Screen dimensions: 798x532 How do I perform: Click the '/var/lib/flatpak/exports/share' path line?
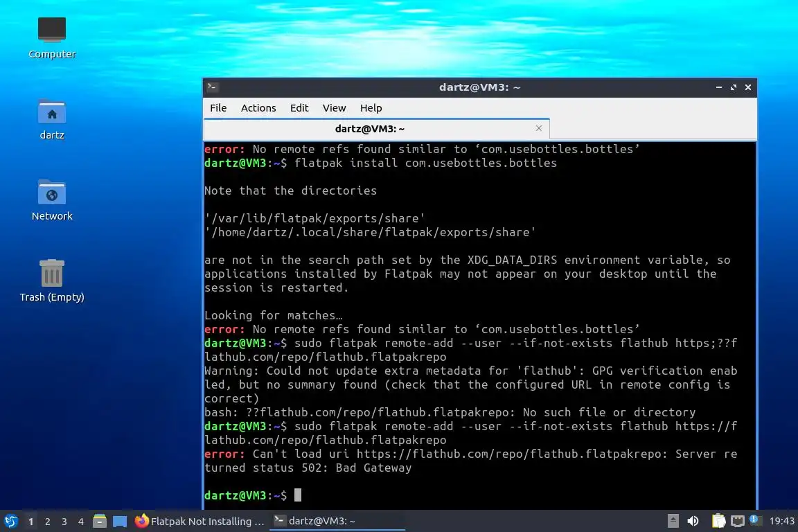tap(314, 218)
